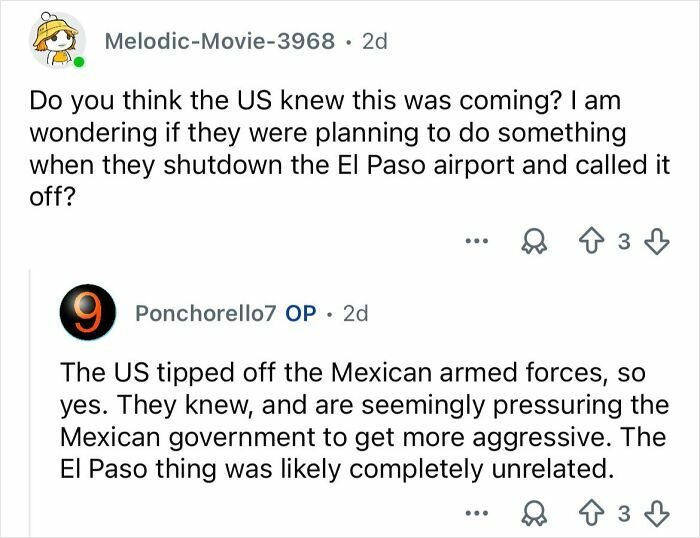The image size is (700, 538).
Task: Visit the MelodicMovie-3968 user profile
Action: point(219,43)
